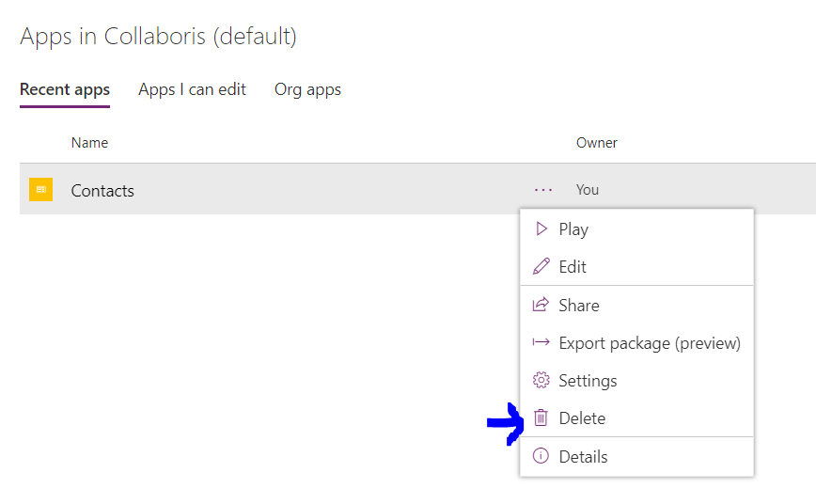Screen dimensions: 816x504
Task: Click the You owner cell
Action: click(587, 190)
